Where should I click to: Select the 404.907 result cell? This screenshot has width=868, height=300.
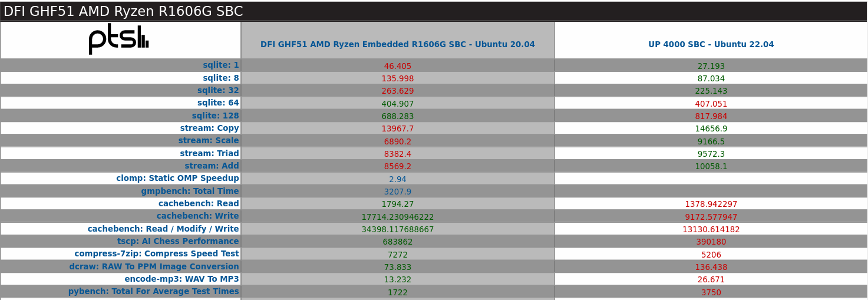point(398,104)
